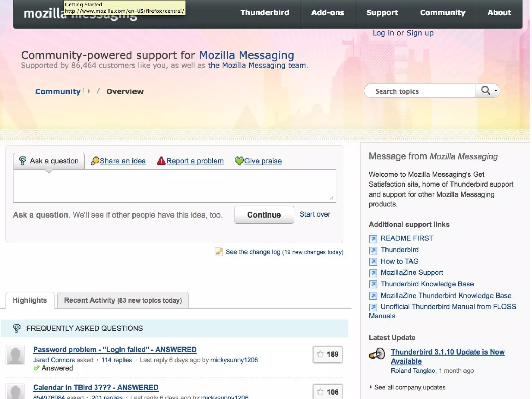Screen dimensions: 532x399
Task: Click the Report a problem warning icon
Action: coord(161,161)
